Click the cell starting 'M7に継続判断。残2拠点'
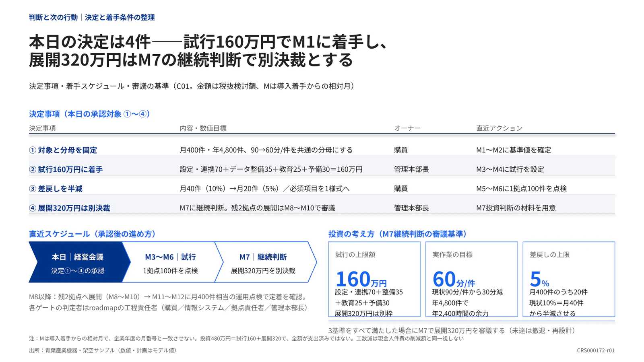This screenshot has width=644, height=362. (x=257, y=208)
